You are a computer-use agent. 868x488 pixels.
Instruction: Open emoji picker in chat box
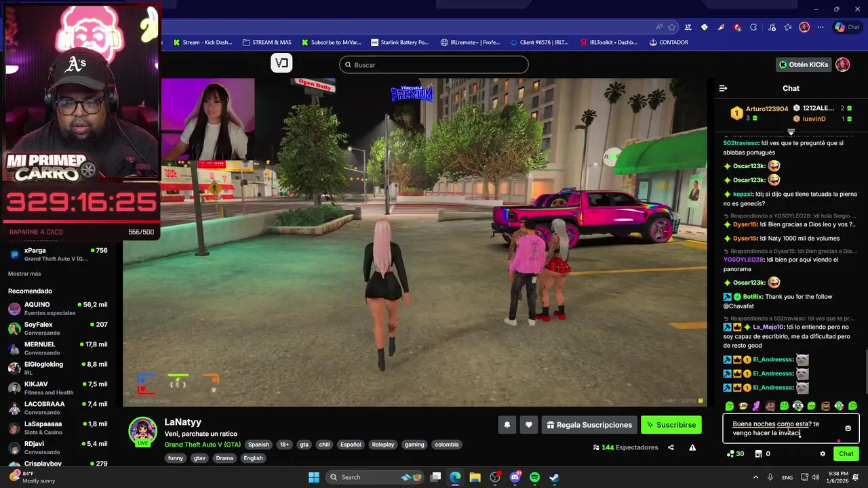(848, 428)
